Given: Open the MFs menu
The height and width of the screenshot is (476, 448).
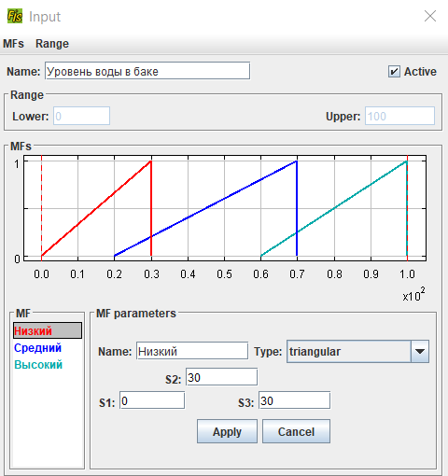Looking at the screenshot, I should click(13, 44).
